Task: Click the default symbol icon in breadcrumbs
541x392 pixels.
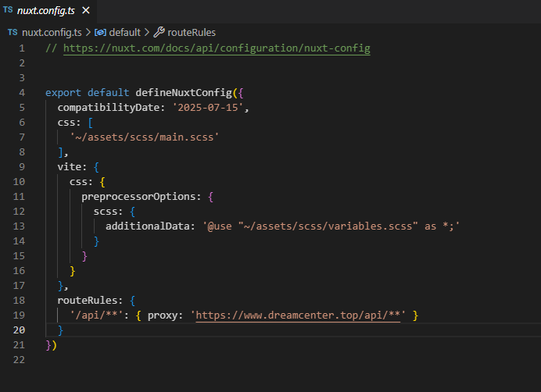Action: (x=100, y=33)
